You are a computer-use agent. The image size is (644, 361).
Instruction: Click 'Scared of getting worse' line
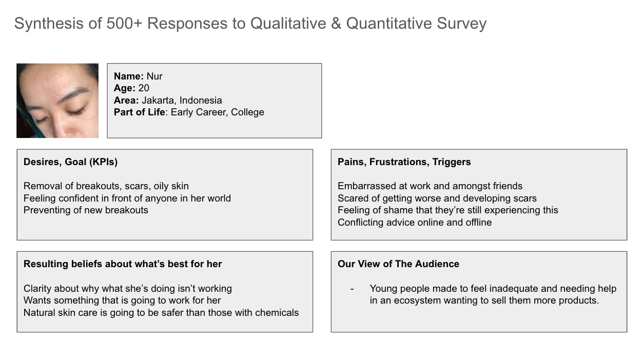tap(437, 198)
